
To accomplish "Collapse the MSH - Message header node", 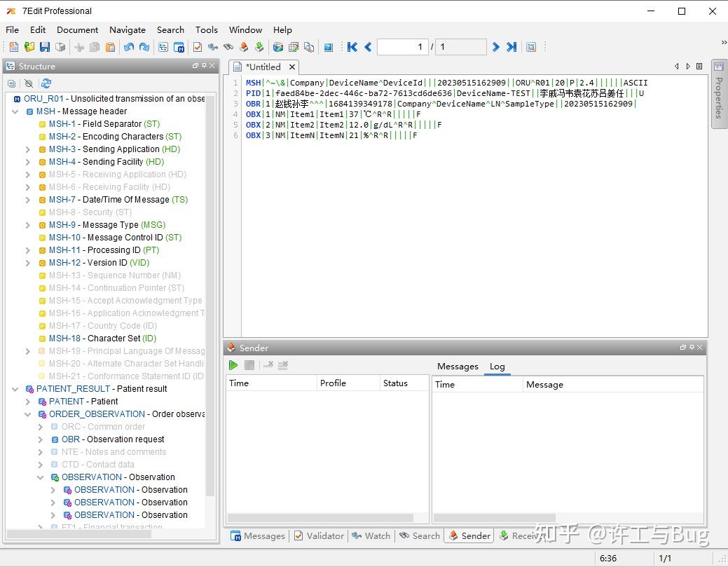I will pos(15,111).
